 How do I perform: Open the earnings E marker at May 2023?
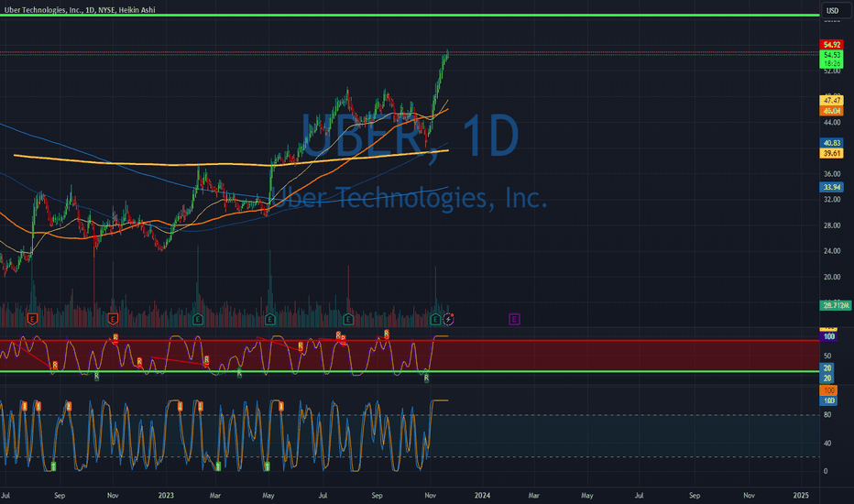pos(270,319)
